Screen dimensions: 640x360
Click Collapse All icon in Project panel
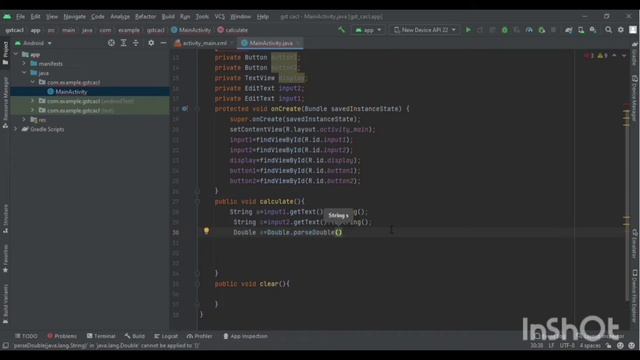click(136, 43)
